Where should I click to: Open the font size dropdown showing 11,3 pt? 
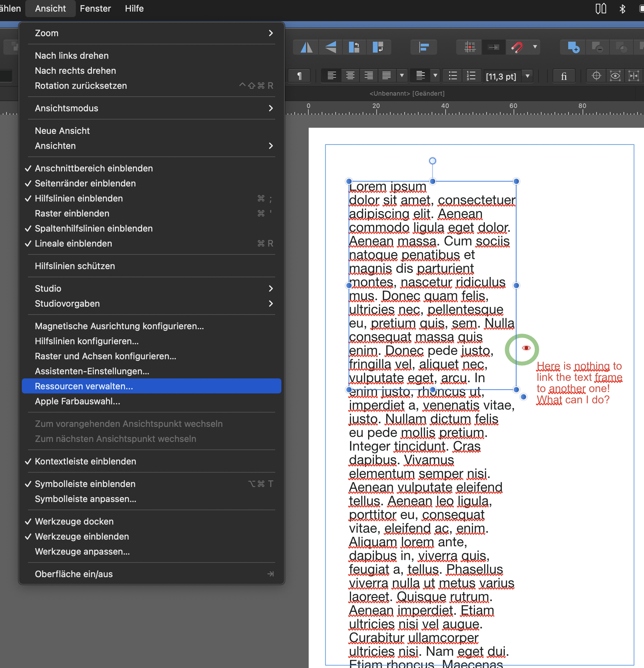coord(527,76)
